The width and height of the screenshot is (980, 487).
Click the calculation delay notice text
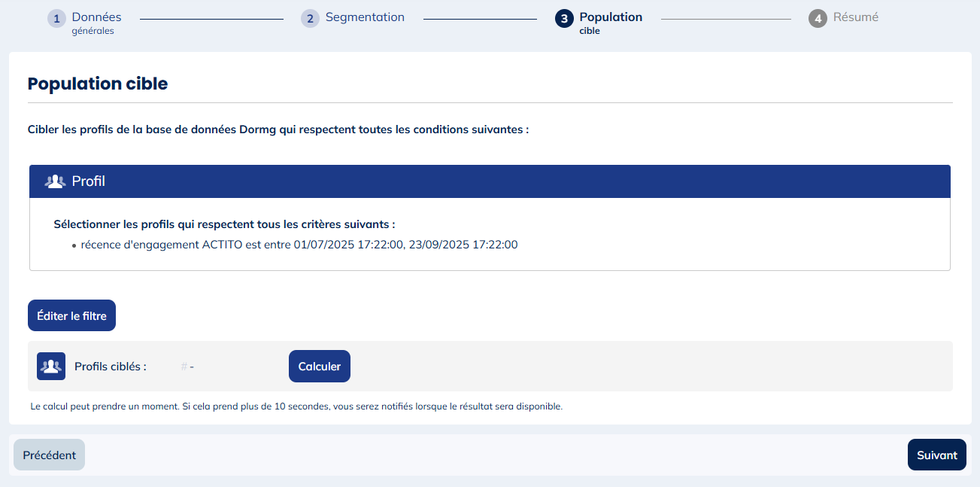pyautogui.click(x=296, y=406)
